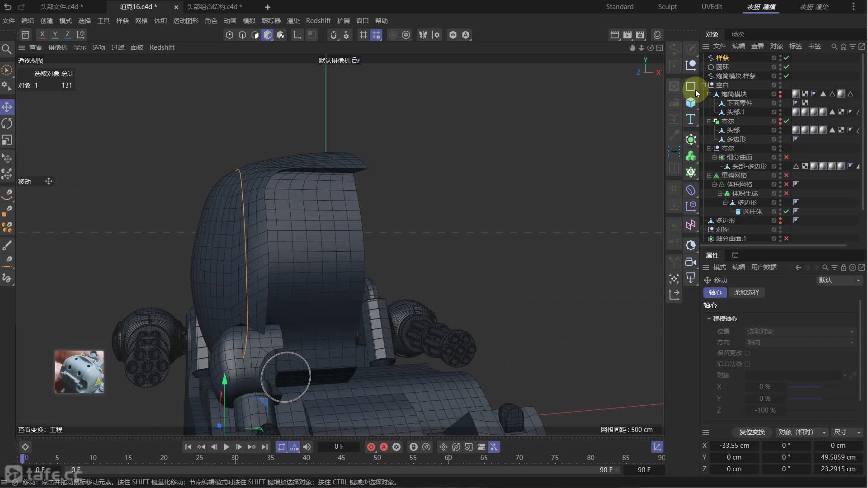Collapse the 炮筒模块 tree node

click(x=709, y=94)
